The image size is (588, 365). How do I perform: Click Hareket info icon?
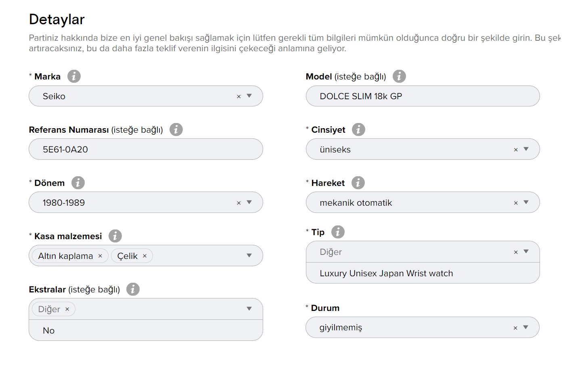(x=358, y=183)
